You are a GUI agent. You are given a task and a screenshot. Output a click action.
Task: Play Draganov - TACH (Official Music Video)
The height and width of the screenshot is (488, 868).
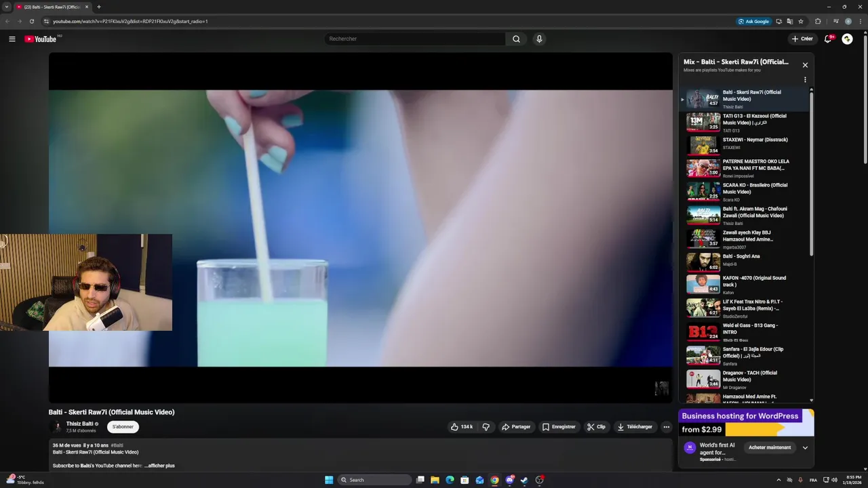point(745,380)
